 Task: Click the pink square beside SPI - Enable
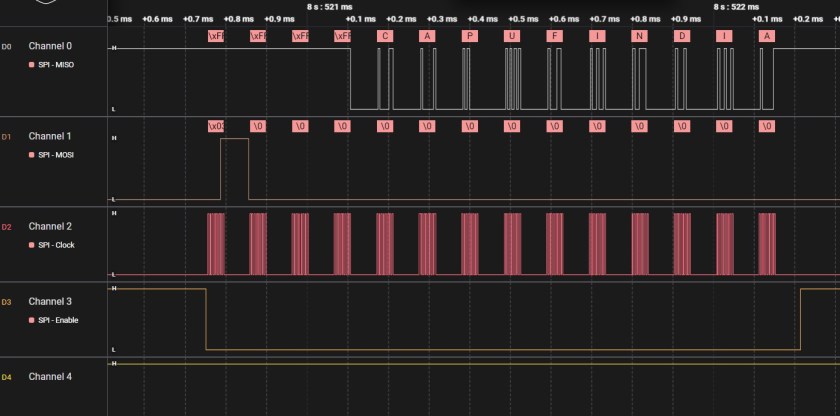[x=31, y=320]
